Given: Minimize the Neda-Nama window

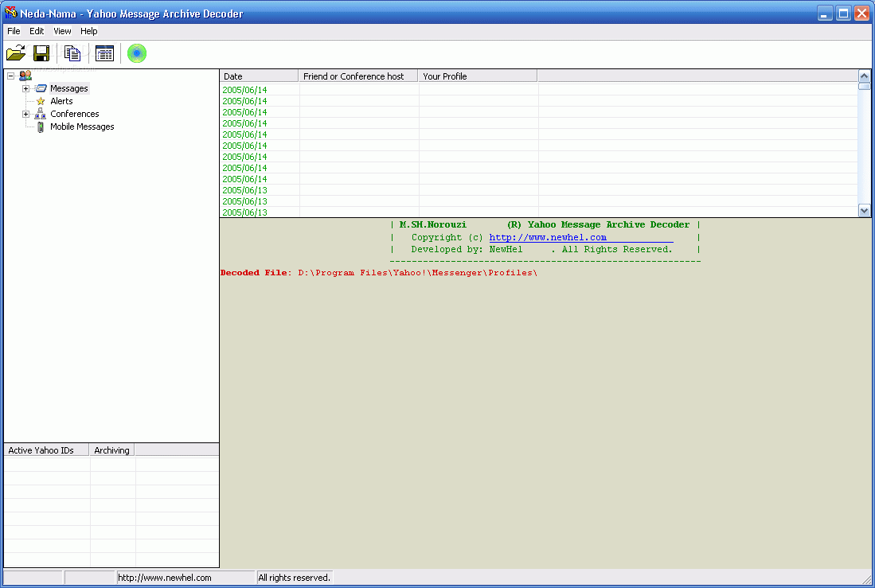Looking at the screenshot, I should pyautogui.click(x=825, y=13).
